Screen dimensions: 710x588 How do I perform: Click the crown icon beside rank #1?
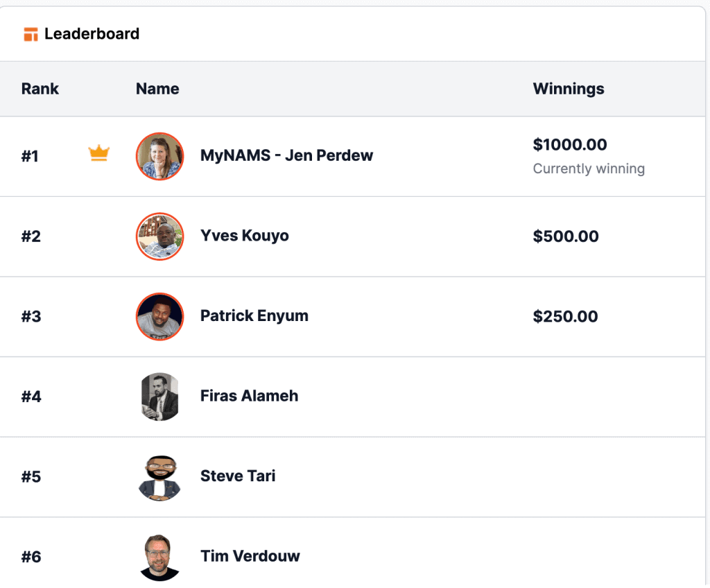(x=99, y=154)
